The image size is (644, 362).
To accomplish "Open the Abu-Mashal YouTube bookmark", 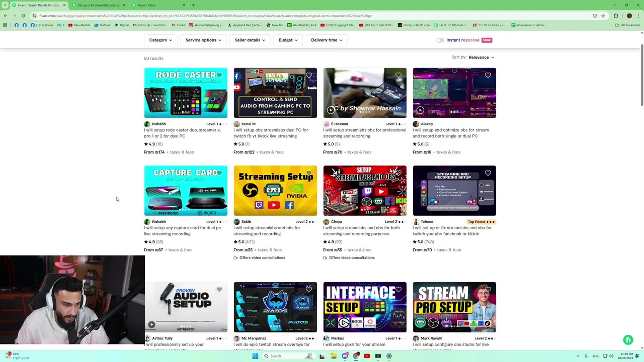I will click(79, 25).
